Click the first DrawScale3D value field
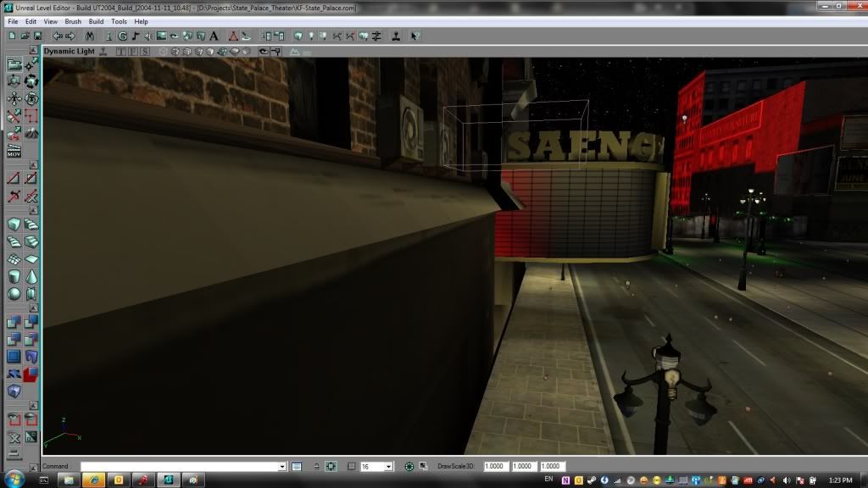Viewport: 868px width, 488px height. click(497, 467)
